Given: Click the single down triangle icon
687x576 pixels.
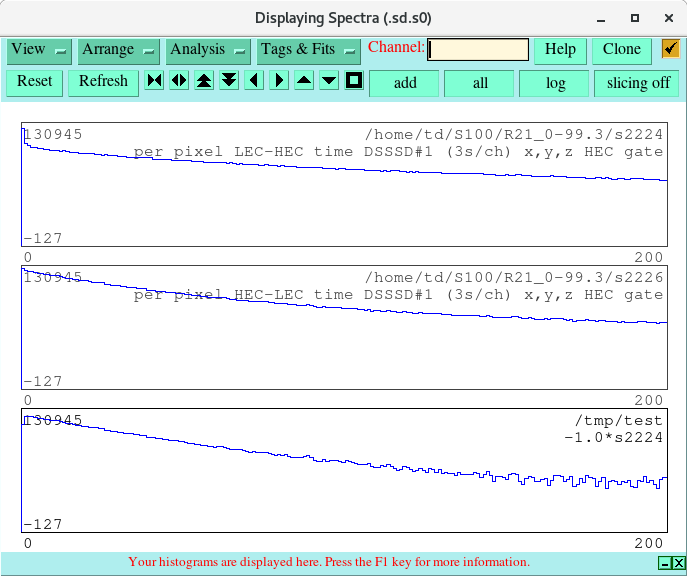Looking at the screenshot, I should pos(329,81).
